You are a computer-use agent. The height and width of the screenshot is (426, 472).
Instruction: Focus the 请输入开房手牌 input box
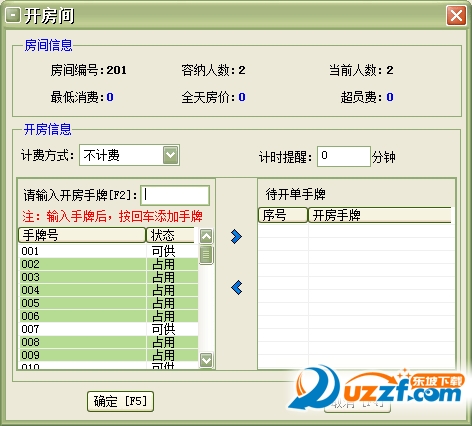[x=175, y=195]
